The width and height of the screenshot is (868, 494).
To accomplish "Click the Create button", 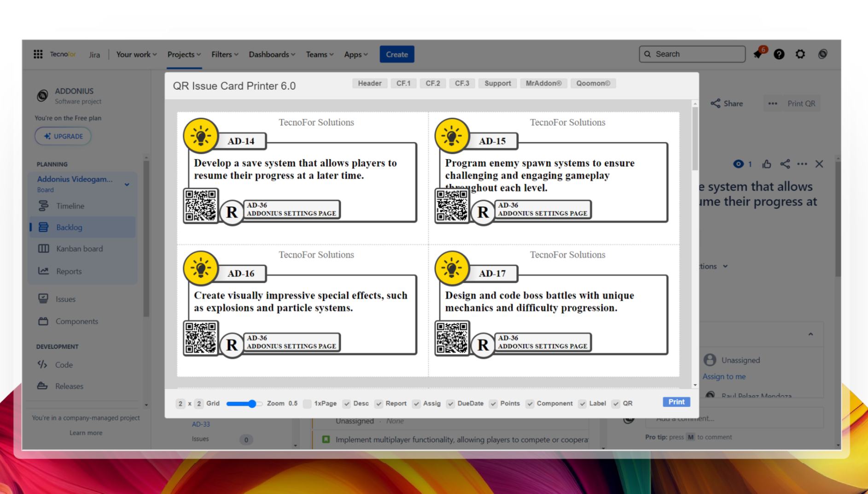I will tap(396, 54).
